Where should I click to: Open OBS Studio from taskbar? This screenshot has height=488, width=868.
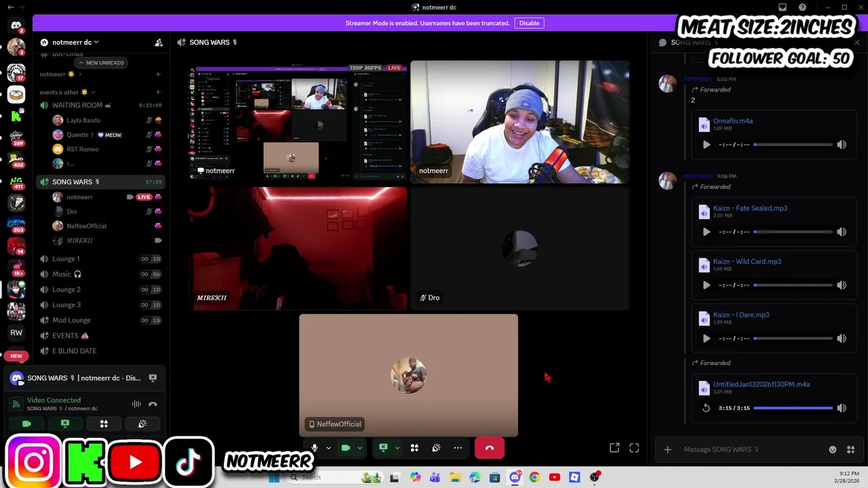tap(595, 477)
